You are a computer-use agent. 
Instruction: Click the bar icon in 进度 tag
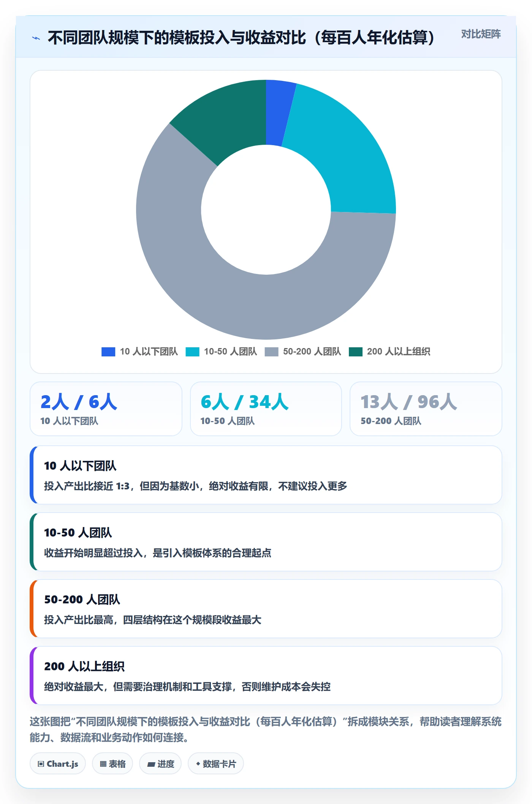tap(151, 764)
